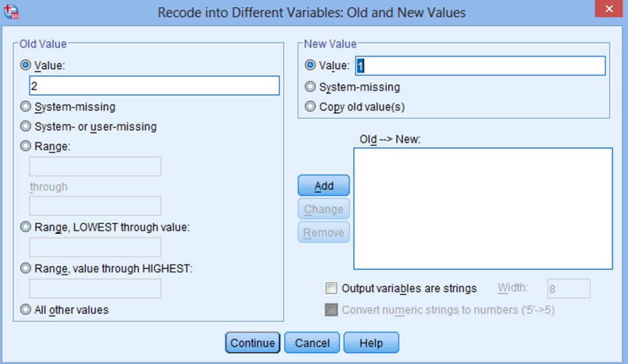Click the Continue button

coord(252,343)
